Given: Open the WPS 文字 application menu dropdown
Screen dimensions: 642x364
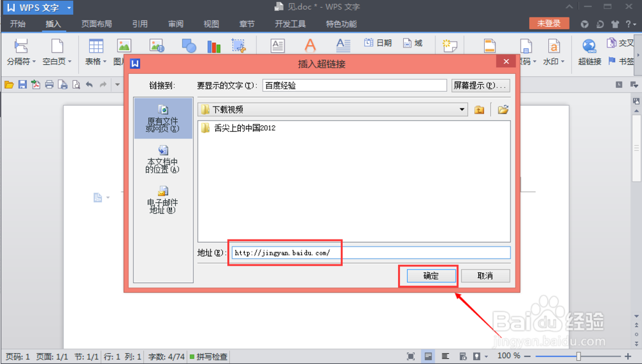Looking at the screenshot, I should click(x=69, y=7).
